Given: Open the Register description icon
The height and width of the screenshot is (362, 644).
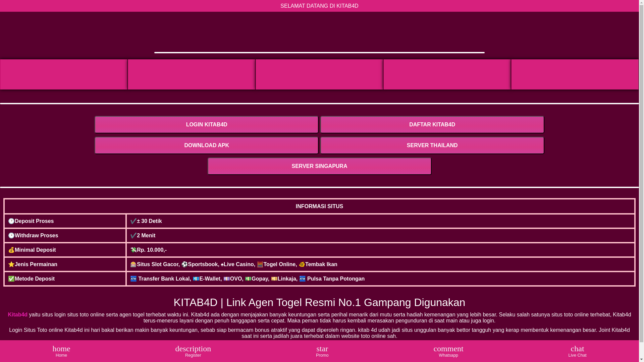Looking at the screenshot, I should [193, 349].
